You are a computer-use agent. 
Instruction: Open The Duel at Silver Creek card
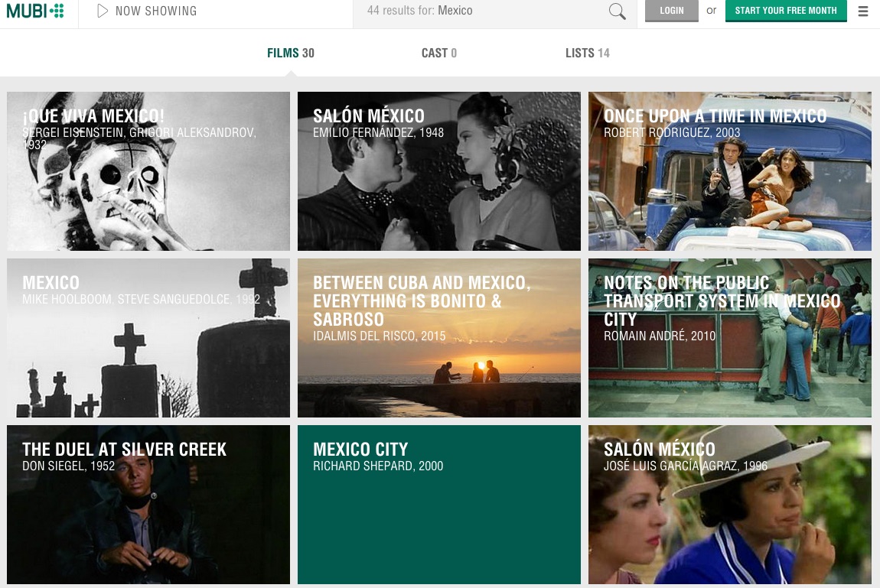tap(148, 505)
